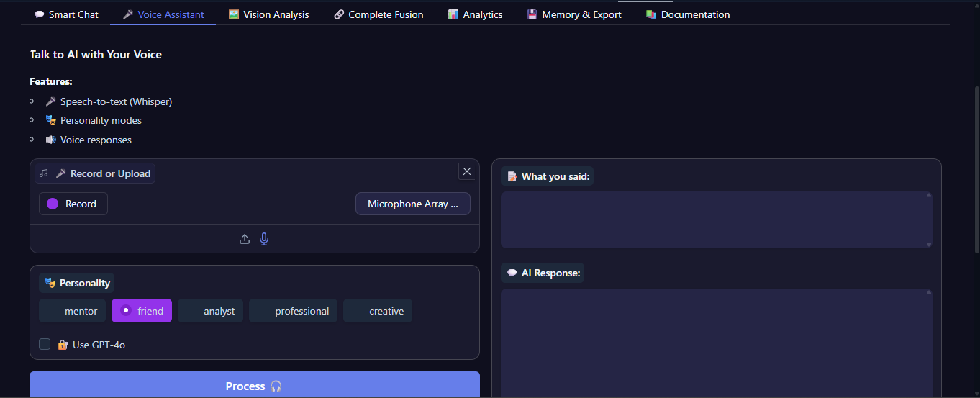Image resolution: width=980 pixels, height=398 pixels.
Task: Open the Documentation tab
Action: [x=688, y=14]
